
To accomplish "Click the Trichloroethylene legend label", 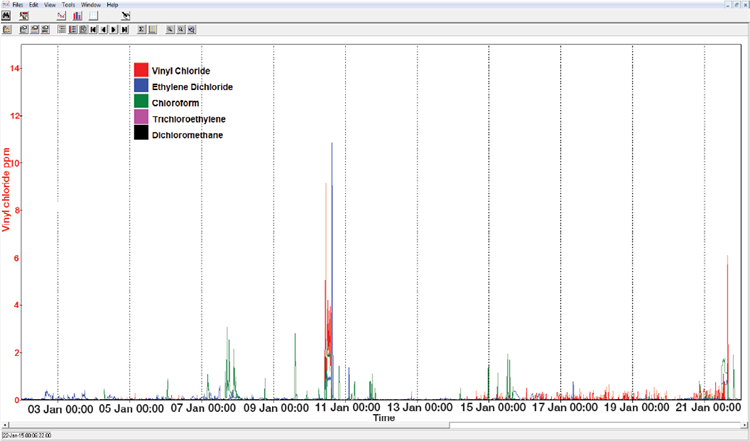I will 189,119.
